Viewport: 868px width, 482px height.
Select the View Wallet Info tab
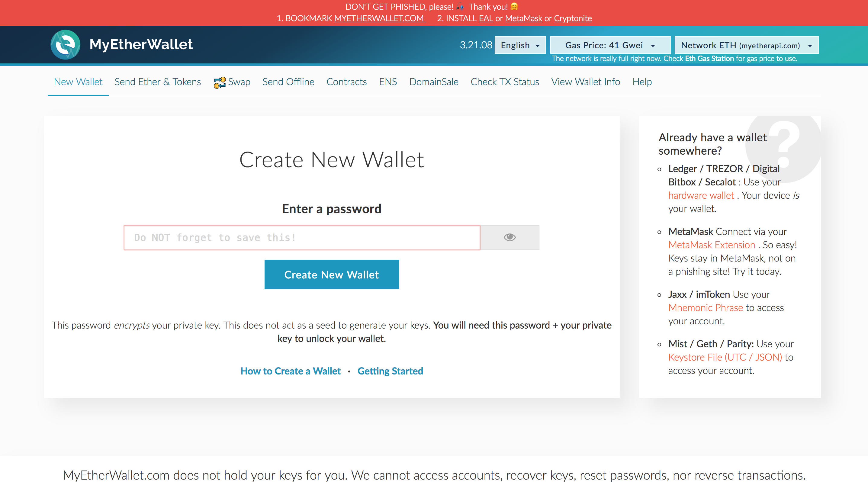click(x=585, y=82)
